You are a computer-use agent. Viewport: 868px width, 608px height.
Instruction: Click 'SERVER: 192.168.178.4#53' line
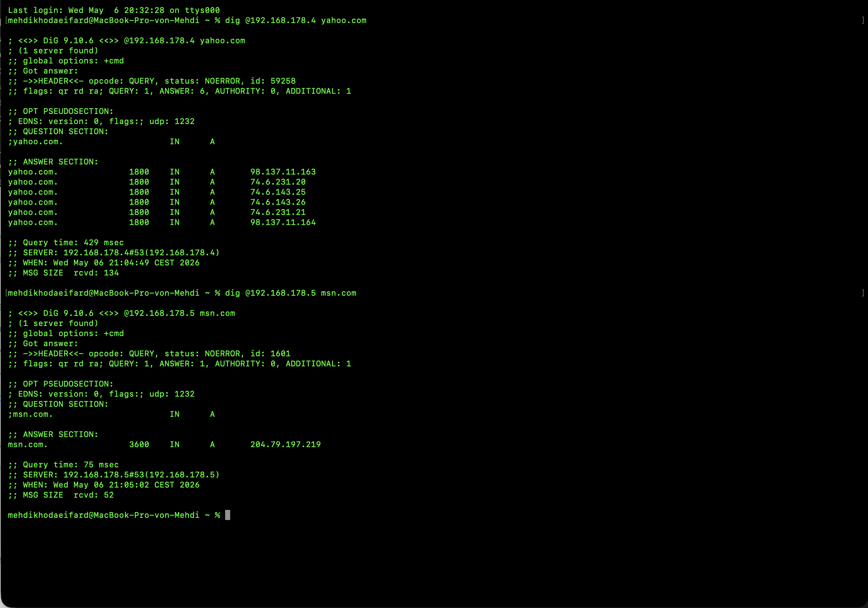[x=114, y=253]
